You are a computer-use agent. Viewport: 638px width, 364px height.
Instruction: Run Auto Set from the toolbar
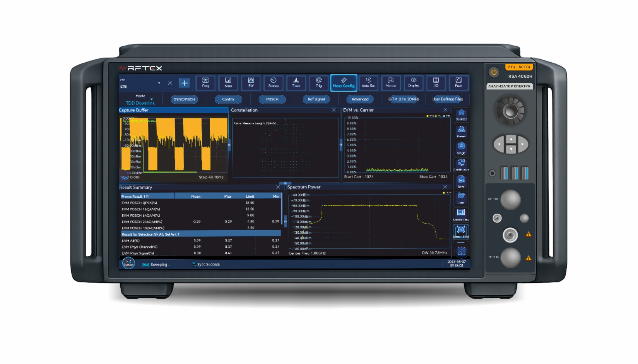(x=368, y=82)
